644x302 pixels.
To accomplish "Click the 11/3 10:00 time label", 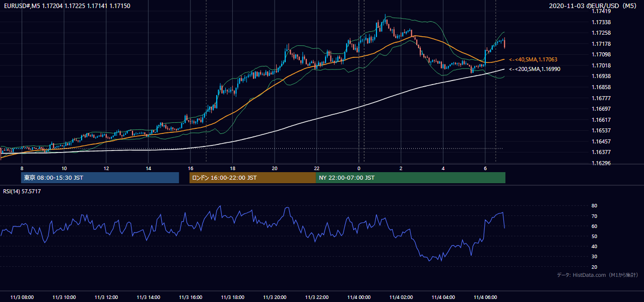I will [64, 297].
